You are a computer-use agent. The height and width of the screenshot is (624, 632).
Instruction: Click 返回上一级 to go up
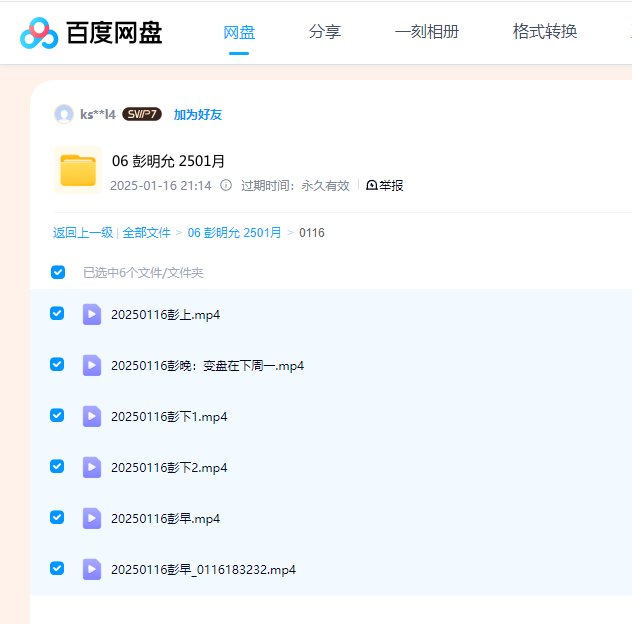click(83, 233)
